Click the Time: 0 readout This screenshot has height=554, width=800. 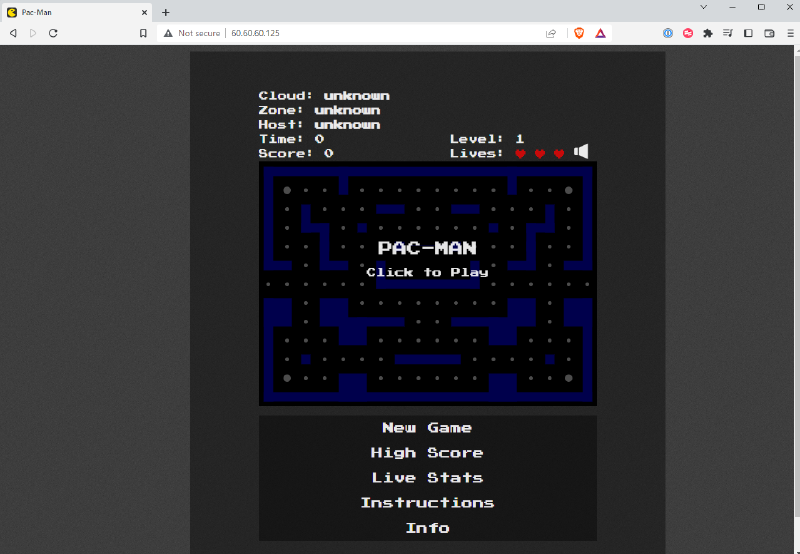click(x=291, y=139)
